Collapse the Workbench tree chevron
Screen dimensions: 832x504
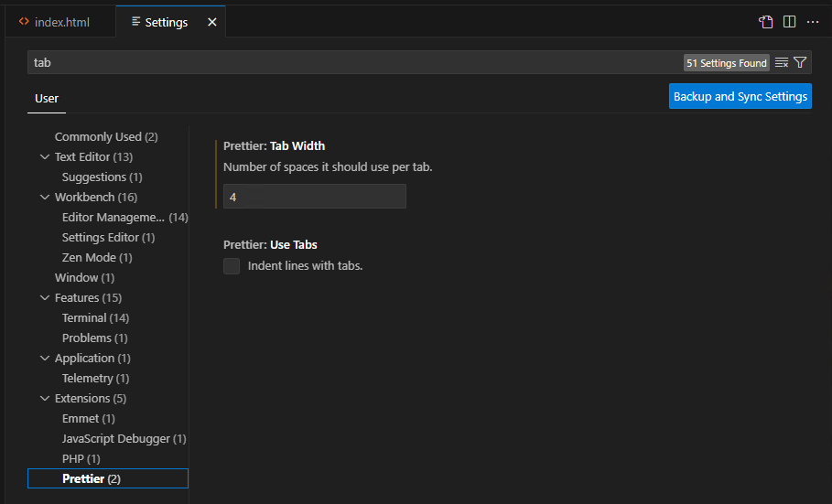[45, 198]
